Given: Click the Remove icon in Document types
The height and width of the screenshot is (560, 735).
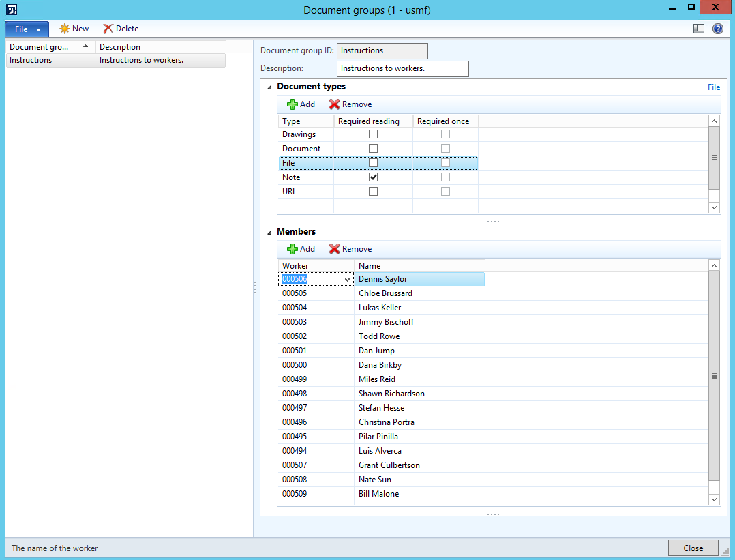Looking at the screenshot, I should coord(334,104).
